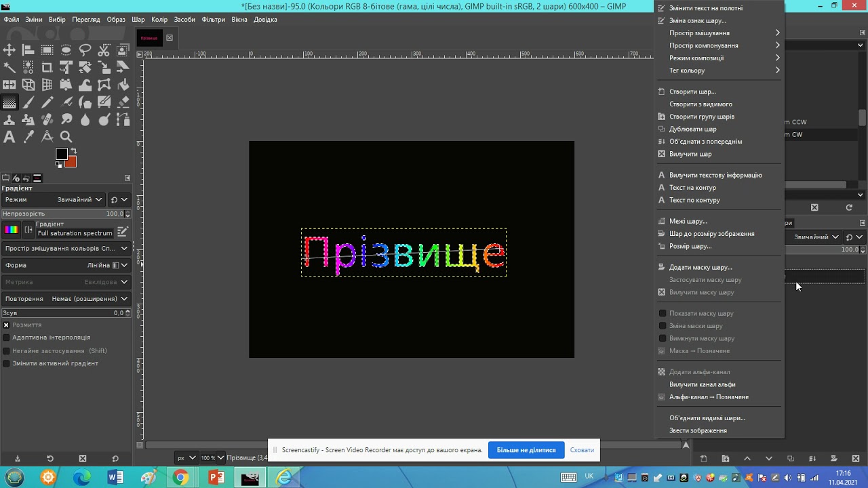Select the Color Picker eyedropper tool
Image resolution: width=868 pixels, height=488 pixels.
28,138
